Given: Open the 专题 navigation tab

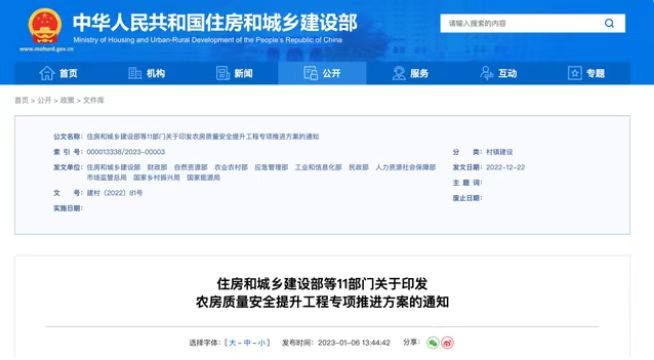Looking at the screenshot, I should click(x=586, y=73).
